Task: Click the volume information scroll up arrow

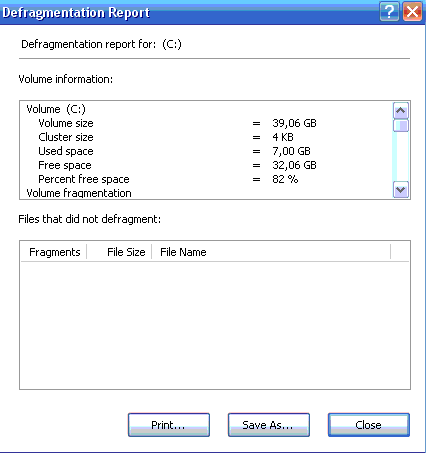Action: 401,110
